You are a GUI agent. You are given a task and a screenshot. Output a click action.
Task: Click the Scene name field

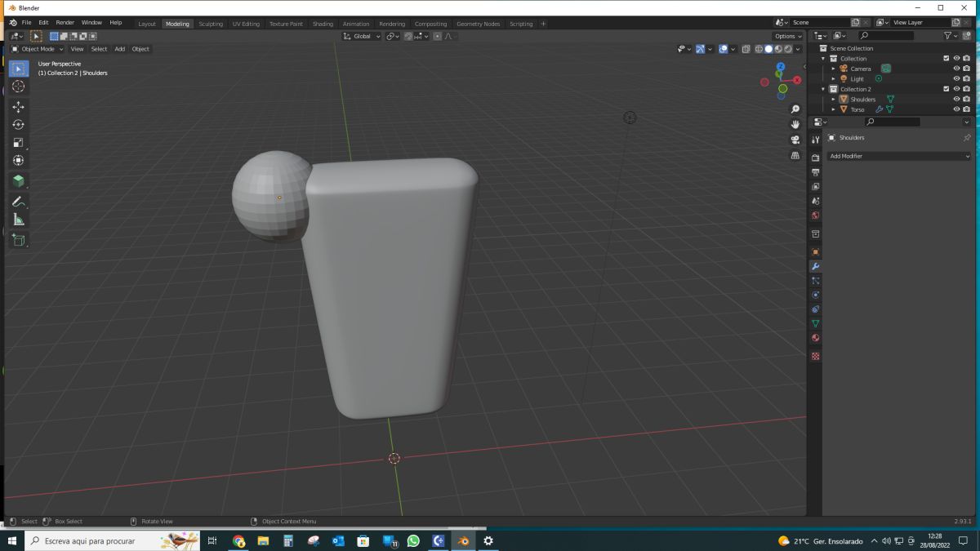(819, 23)
